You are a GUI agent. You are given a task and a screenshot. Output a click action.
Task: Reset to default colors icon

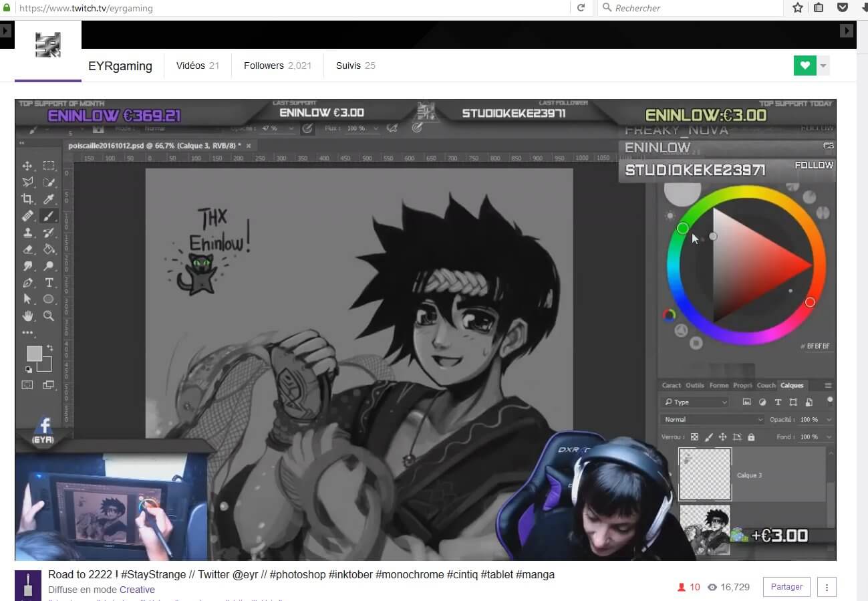[x=28, y=369]
